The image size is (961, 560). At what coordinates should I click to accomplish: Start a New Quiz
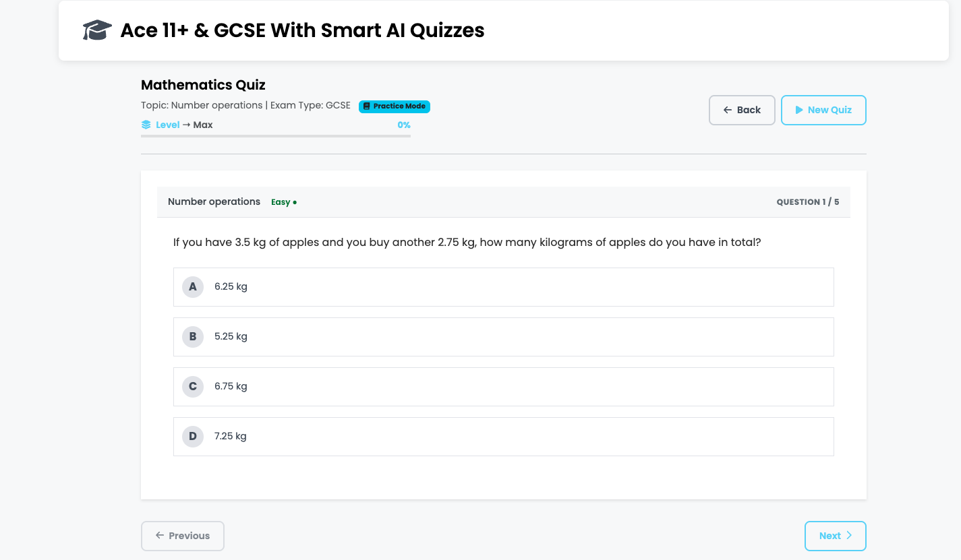[x=823, y=109]
